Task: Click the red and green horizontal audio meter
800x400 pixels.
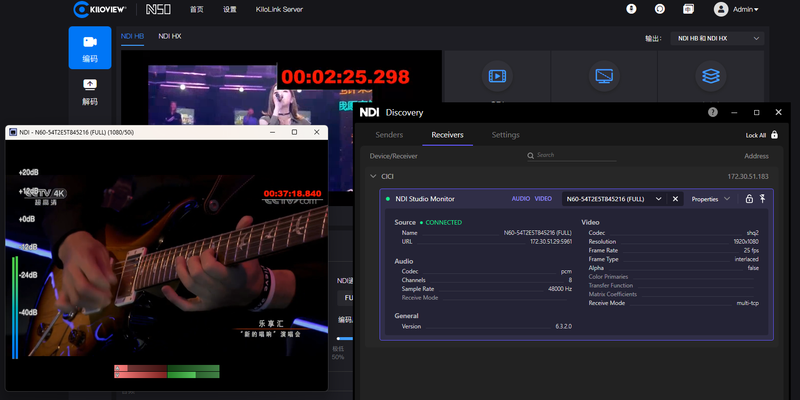Action: (x=167, y=371)
